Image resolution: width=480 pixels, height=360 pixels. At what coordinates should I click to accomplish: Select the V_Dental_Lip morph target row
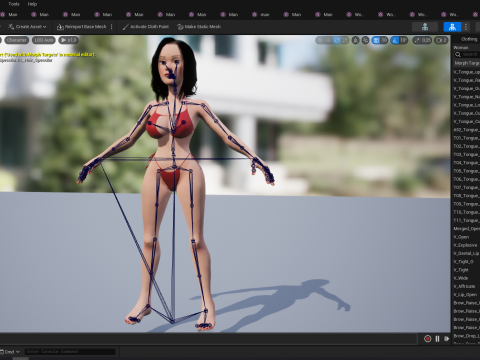(x=466, y=253)
